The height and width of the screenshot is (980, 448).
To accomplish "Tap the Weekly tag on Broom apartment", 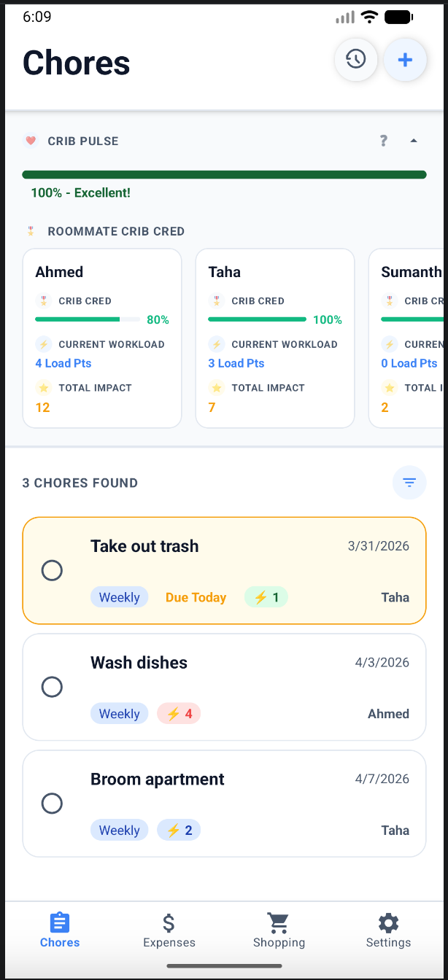I will pos(119,830).
